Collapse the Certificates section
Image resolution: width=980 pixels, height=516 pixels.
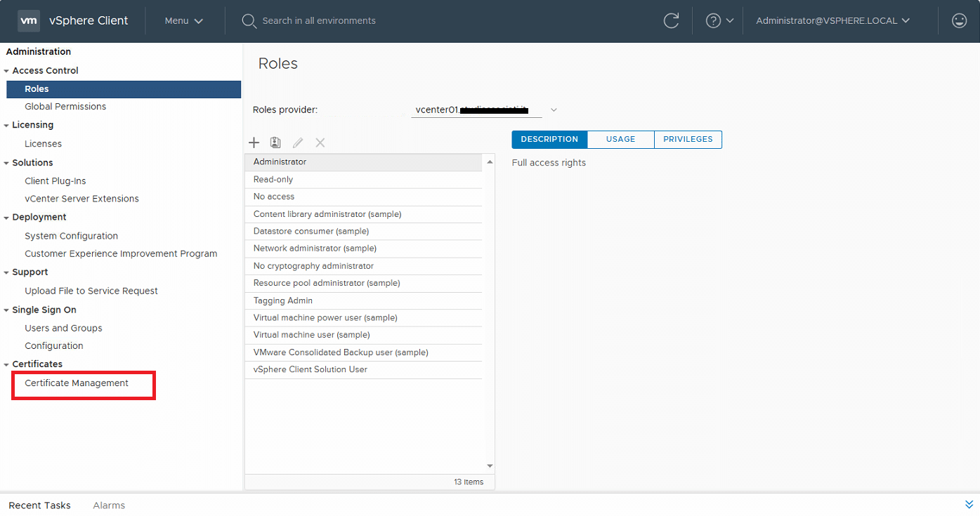point(6,364)
